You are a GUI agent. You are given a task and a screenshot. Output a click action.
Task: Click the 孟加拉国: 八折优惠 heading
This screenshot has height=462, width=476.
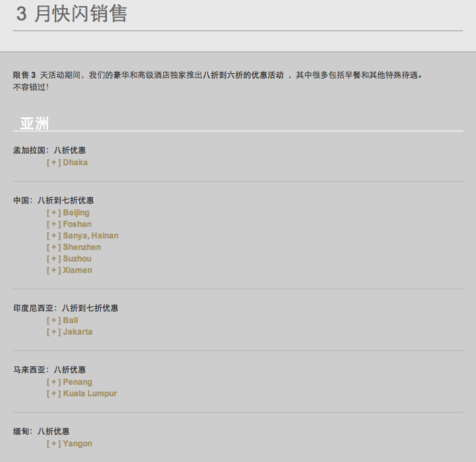(49, 150)
